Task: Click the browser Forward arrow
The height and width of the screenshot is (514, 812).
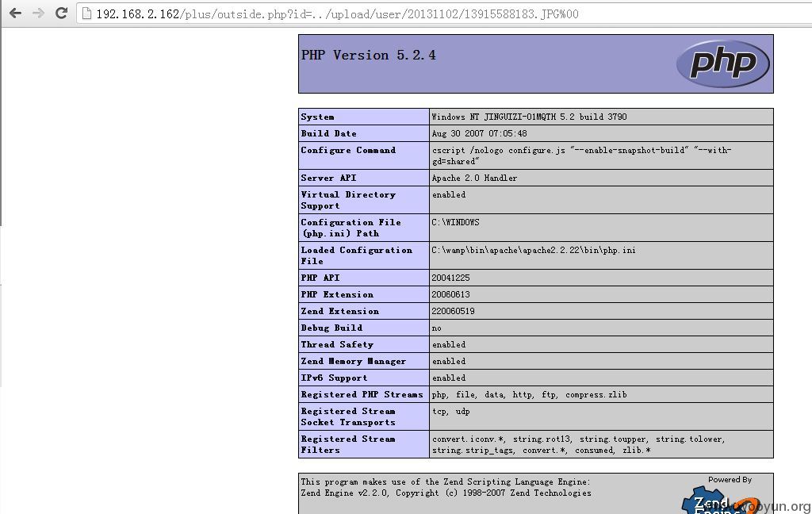Action: coord(38,13)
